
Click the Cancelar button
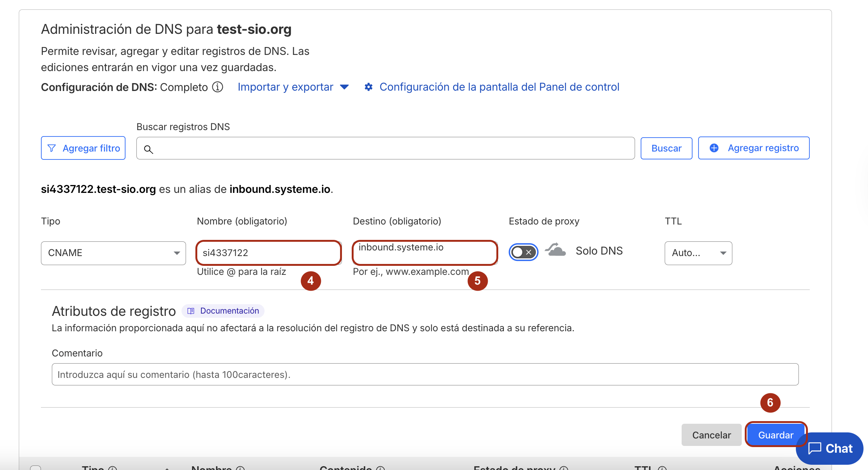point(711,435)
